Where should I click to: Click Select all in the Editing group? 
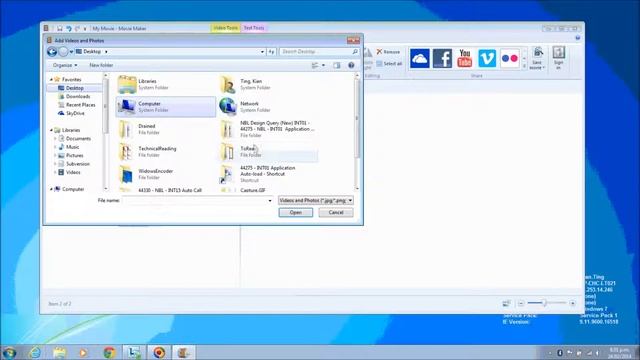coord(389,64)
